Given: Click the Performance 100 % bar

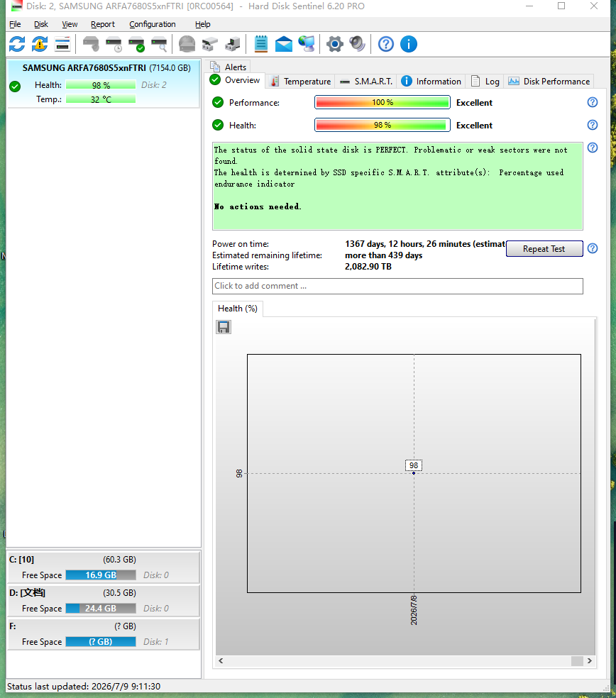Looking at the screenshot, I should pyautogui.click(x=382, y=102).
